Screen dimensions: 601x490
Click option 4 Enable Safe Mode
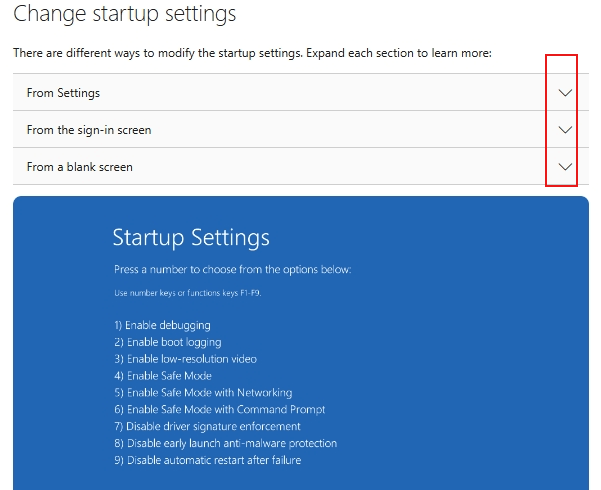tap(163, 376)
